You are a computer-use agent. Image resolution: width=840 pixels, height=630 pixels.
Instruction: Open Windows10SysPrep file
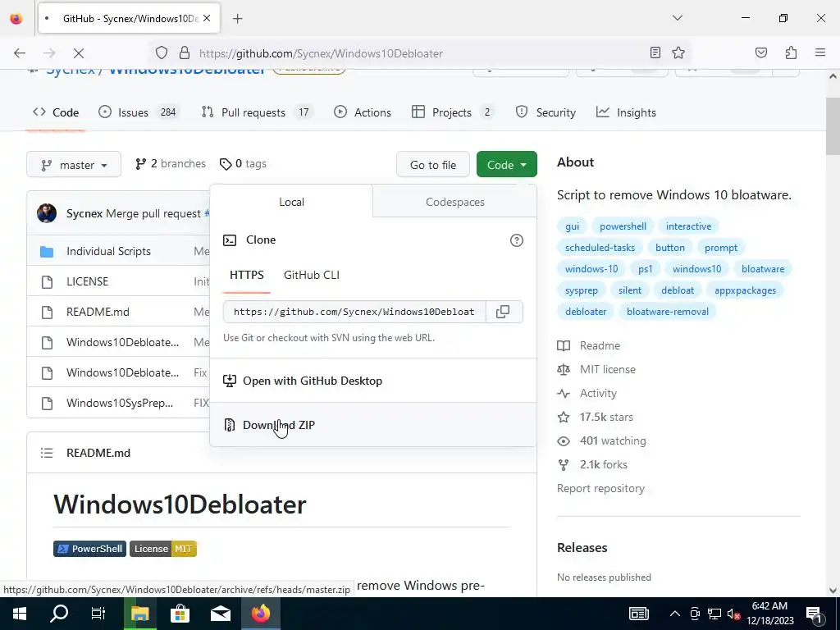pyautogui.click(x=120, y=403)
